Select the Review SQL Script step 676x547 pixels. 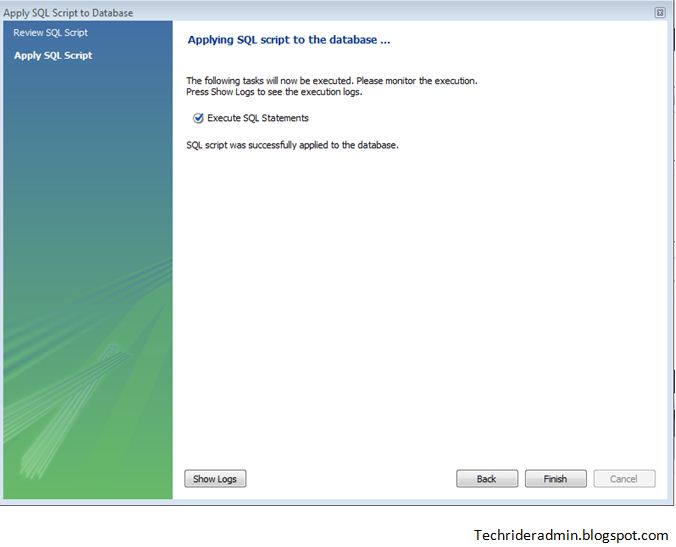(50, 33)
